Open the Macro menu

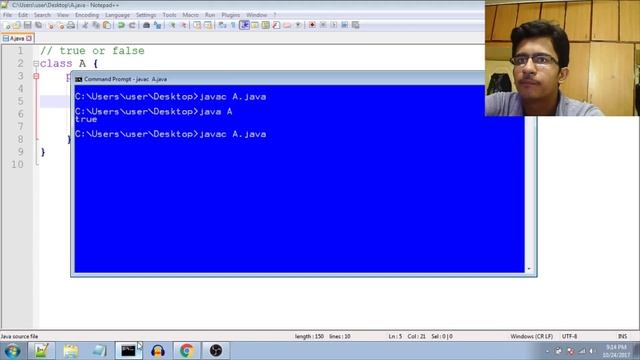[190, 15]
